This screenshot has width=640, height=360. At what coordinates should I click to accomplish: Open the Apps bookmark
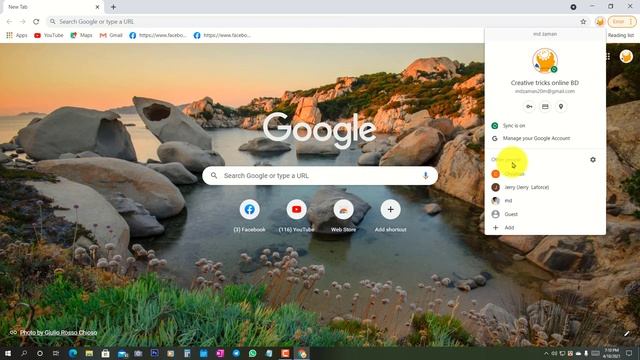tap(17, 36)
